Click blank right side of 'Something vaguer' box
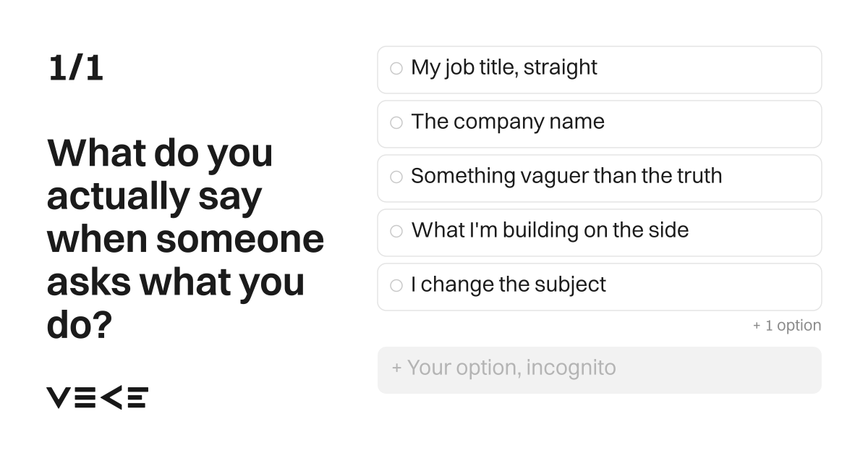This screenshot has height=456, width=868. click(x=771, y=178)
